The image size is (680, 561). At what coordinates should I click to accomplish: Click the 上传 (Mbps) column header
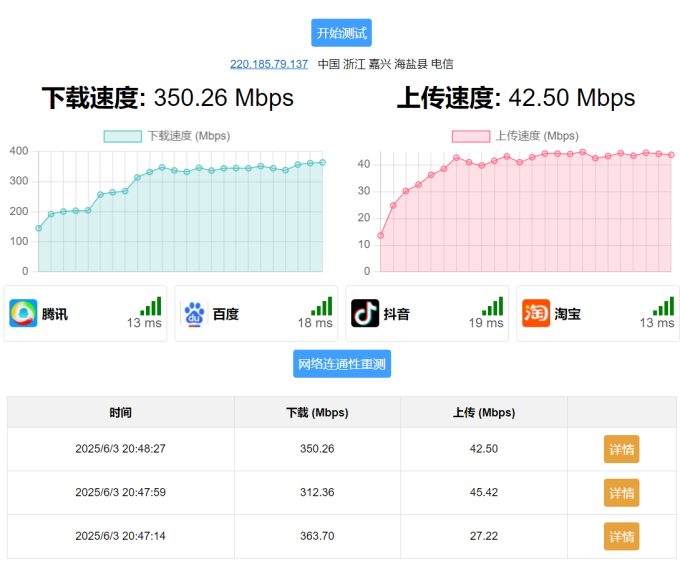(x=484, y=412)
